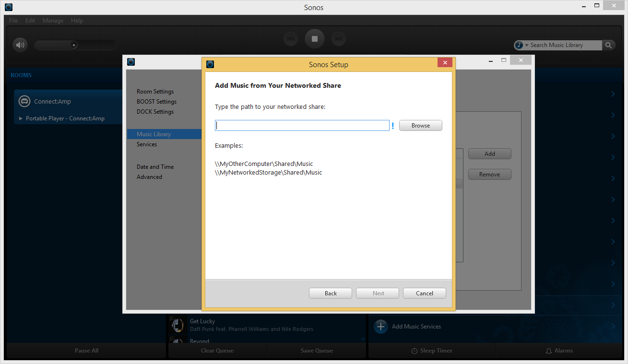Expand the Portable Player - Connect:Amp triangle
The image size is (628, 364).
[21, 118]
